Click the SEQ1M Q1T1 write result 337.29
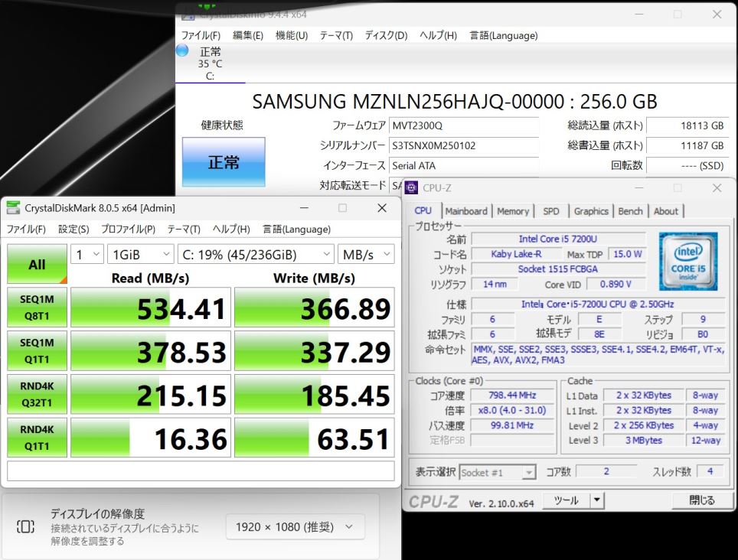Image resolution: width=738 pixels, height=560 pixels. [x=315, y=350]
